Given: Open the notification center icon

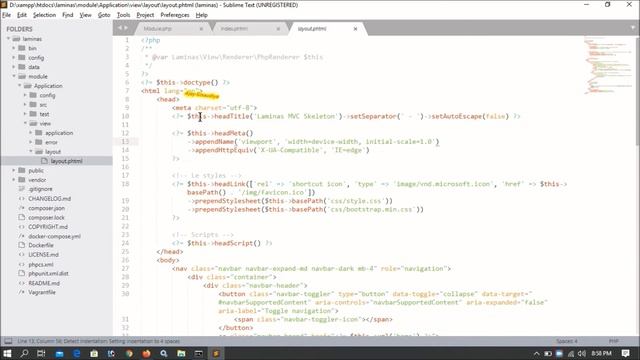Looking at the screenshot, I should click(625, 353).
